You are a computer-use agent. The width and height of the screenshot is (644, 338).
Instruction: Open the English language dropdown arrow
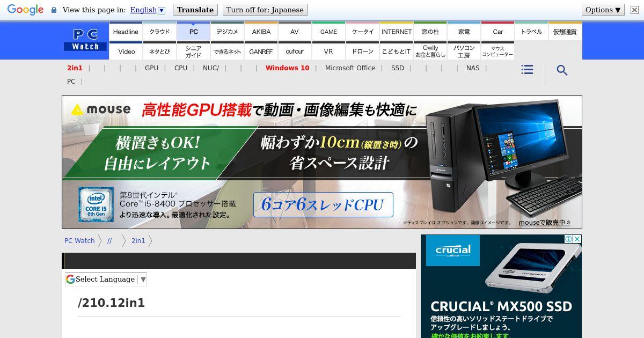click(x=162, y=10)
